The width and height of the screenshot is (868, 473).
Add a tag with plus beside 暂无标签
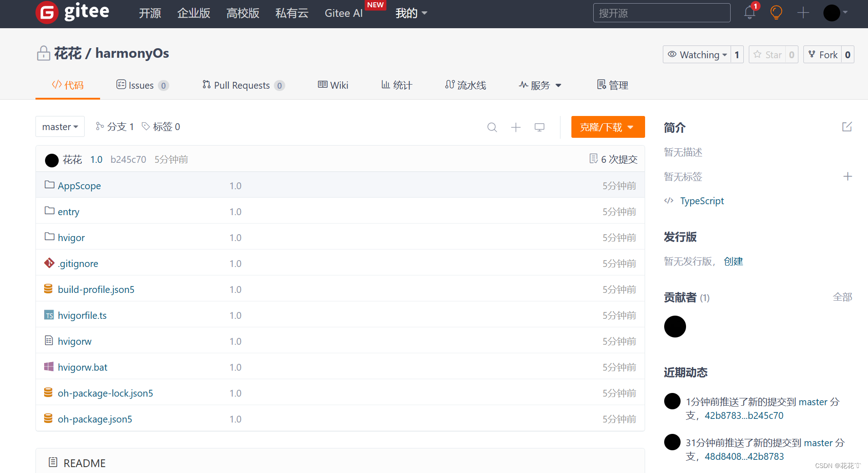click(x=848, y=176)
